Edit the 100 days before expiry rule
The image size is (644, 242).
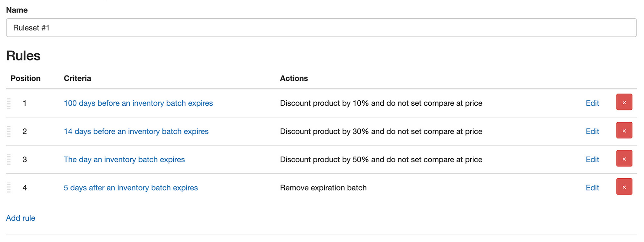pyautogui.click(x=592, y=103)
